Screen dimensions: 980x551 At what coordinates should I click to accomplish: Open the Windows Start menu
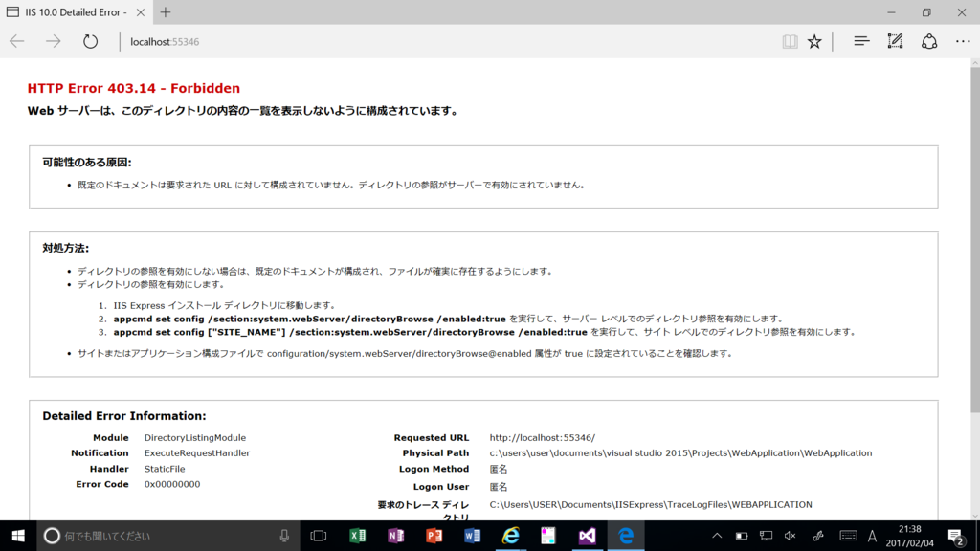click(18, 536)
